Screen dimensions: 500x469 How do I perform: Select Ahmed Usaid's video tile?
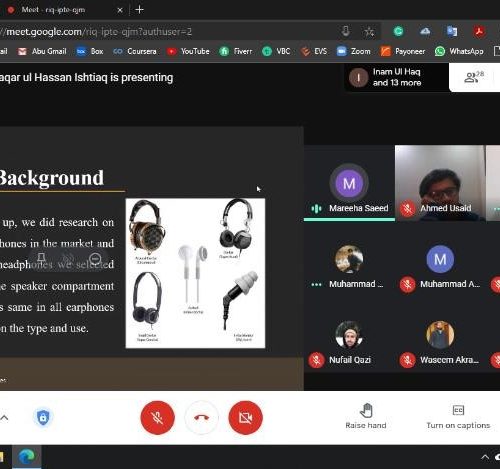[440, 183]
